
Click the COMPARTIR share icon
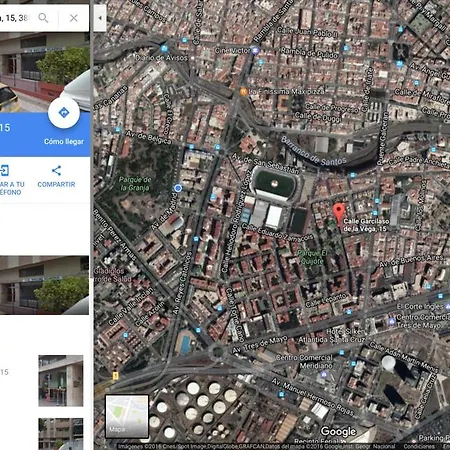click(x=56, y=170)
